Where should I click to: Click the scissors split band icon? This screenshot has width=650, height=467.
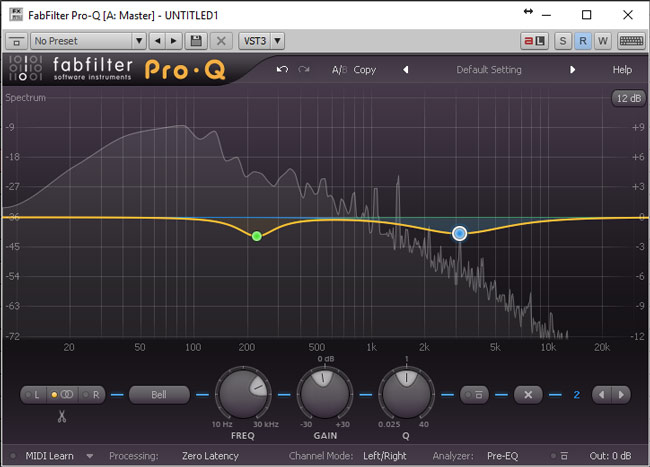point(62,416)
